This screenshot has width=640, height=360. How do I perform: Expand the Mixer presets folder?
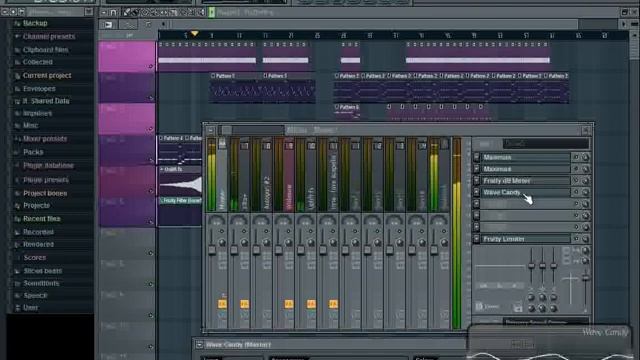point(45,139)
